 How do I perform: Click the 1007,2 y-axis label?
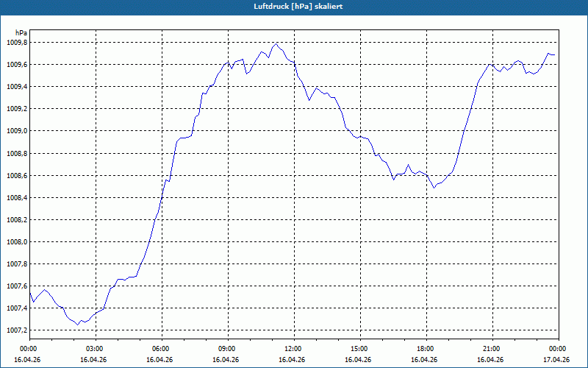[x=17, y=330]
